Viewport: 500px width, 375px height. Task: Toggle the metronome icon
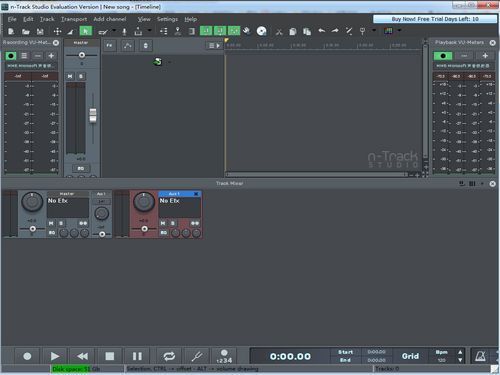tap(480, 356)
